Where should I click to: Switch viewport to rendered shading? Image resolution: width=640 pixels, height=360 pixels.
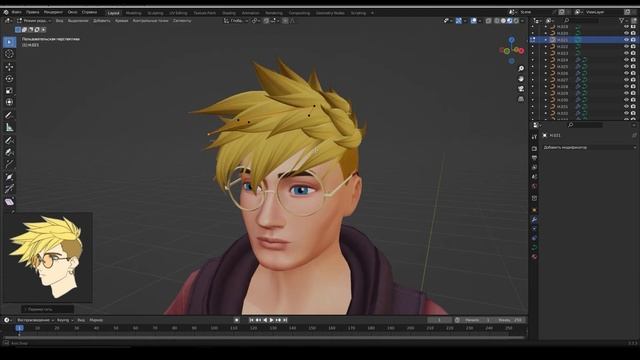[x=516, y=21]
